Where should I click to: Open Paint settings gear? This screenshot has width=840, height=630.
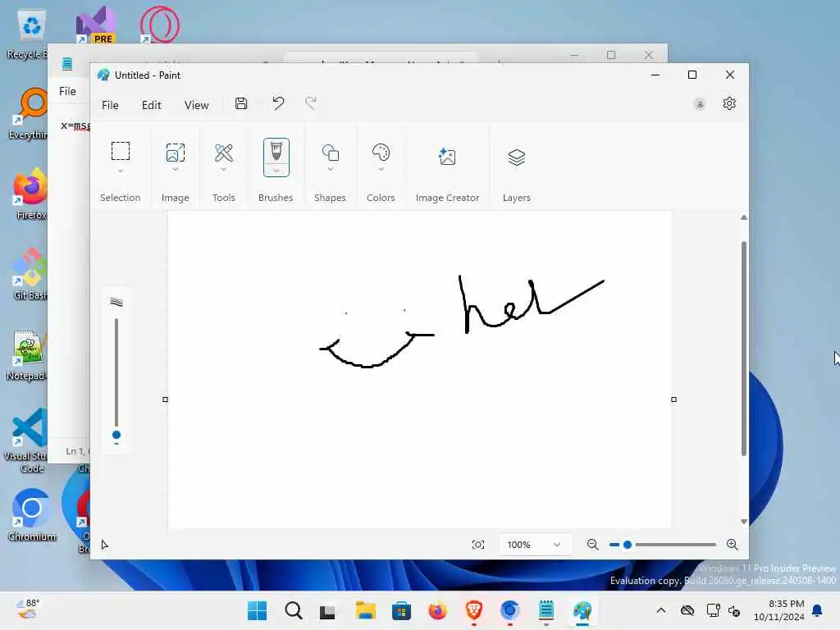coord(729,103)
